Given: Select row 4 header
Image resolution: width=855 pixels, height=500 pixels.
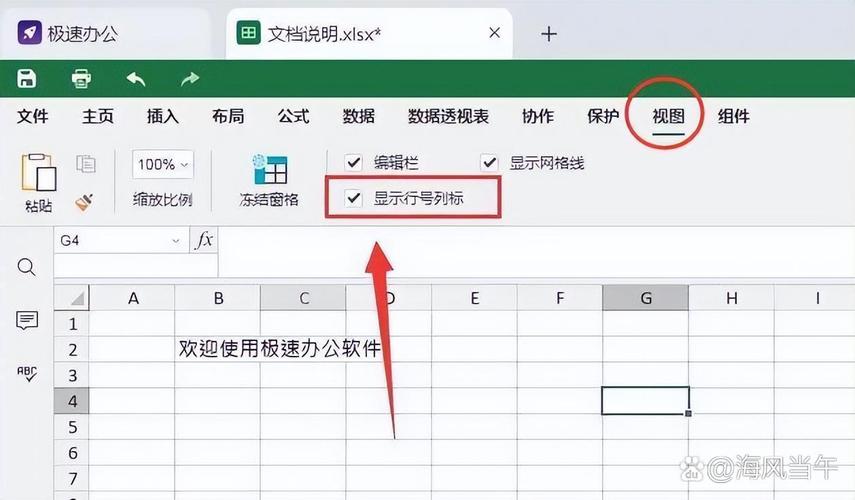Looking at the screenshot, I should [x=72, y=401].
